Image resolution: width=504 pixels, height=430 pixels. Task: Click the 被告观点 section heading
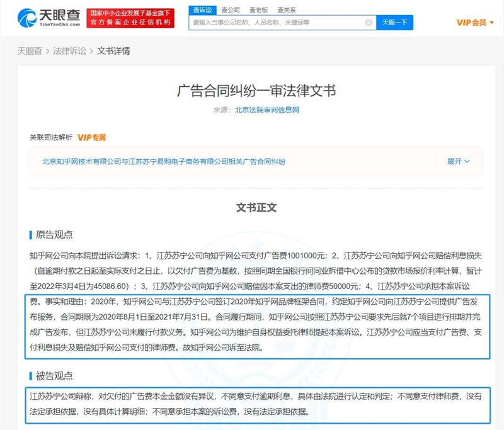click(x=54, y=376)
